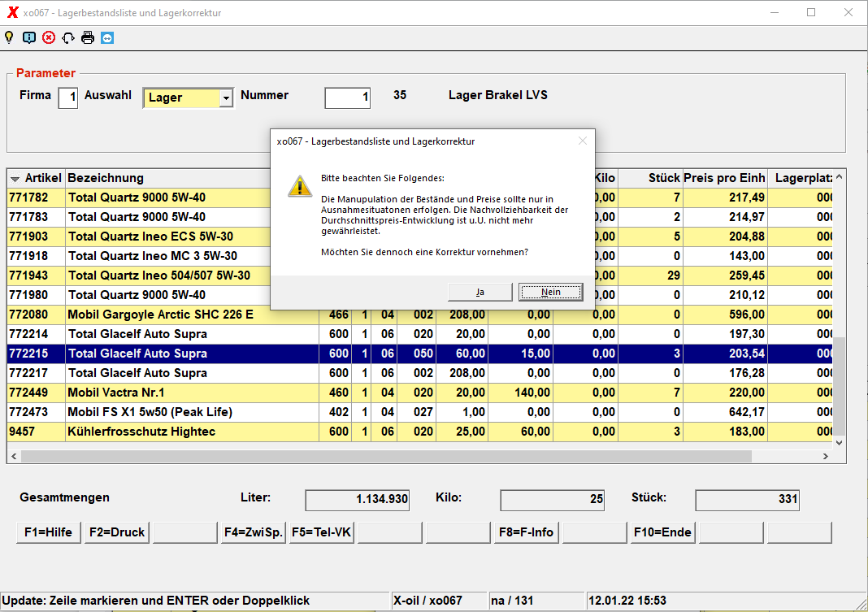
Task: Click the yellow warning triangle in dialog
Action: [x=299, y=186]
